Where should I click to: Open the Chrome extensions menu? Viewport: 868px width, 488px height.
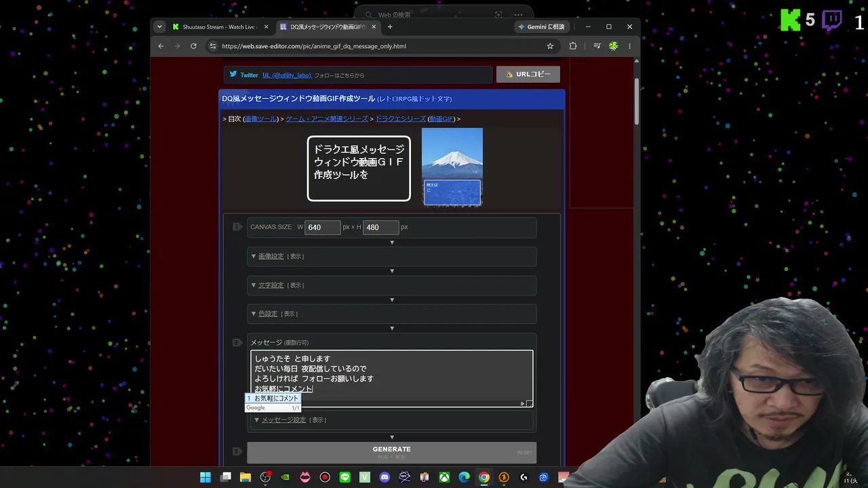tap(573, 46)
